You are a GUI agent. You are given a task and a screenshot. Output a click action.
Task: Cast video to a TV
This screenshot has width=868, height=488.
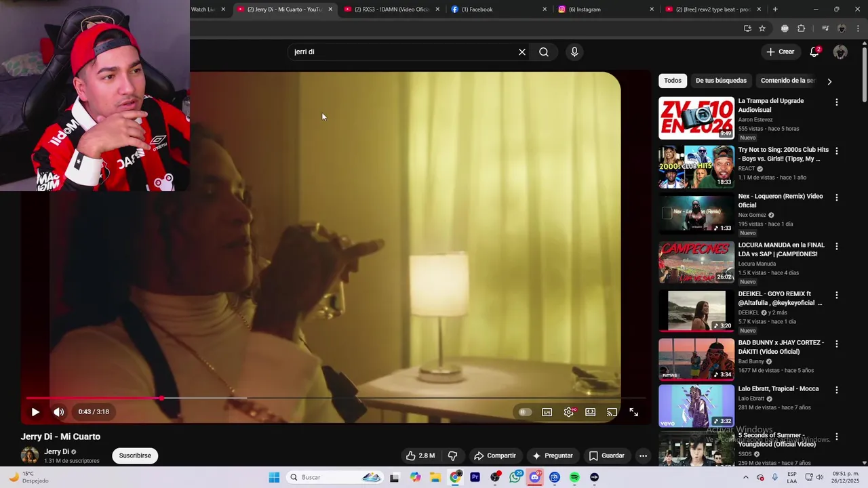pos(612,411)
